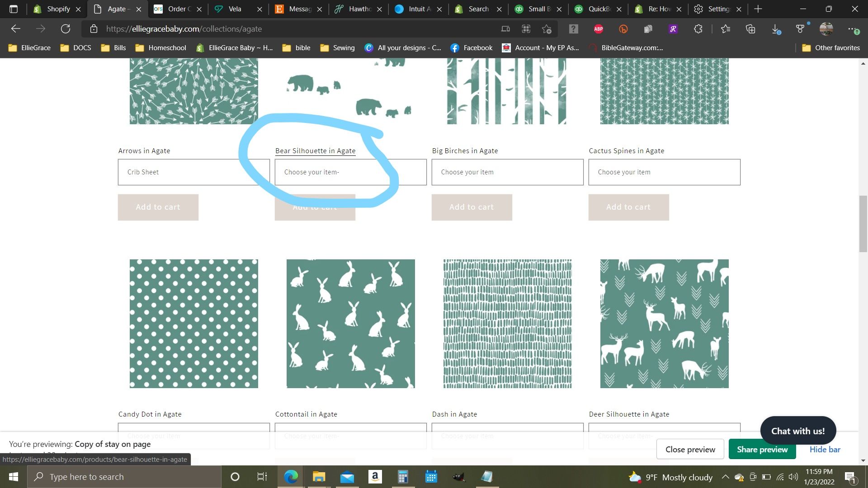The width and height of the screenshot is (868, 488).
Task: Click the browser refresh icon
Action: (x=66, y=29)
